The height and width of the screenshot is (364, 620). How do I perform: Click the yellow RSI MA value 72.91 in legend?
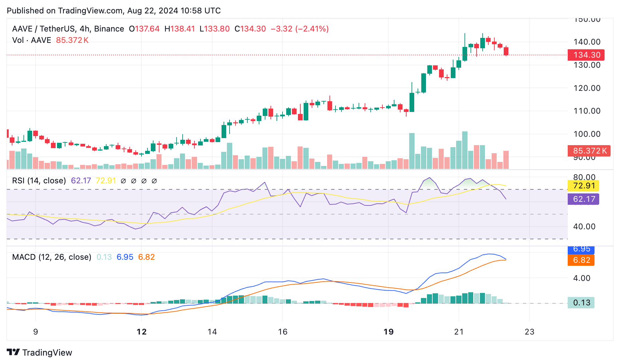click(106, 181)
